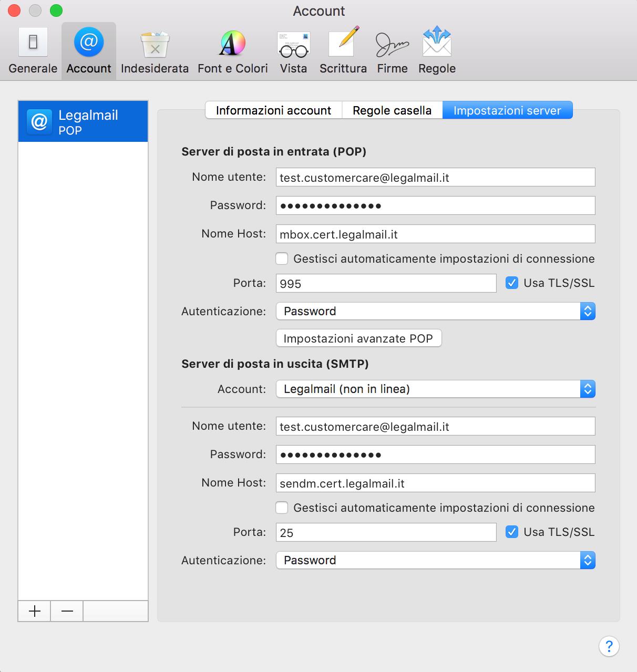Screen dimensions: 637x672
Task: Open the Regole rules pane
Action: tap(437, 51)
